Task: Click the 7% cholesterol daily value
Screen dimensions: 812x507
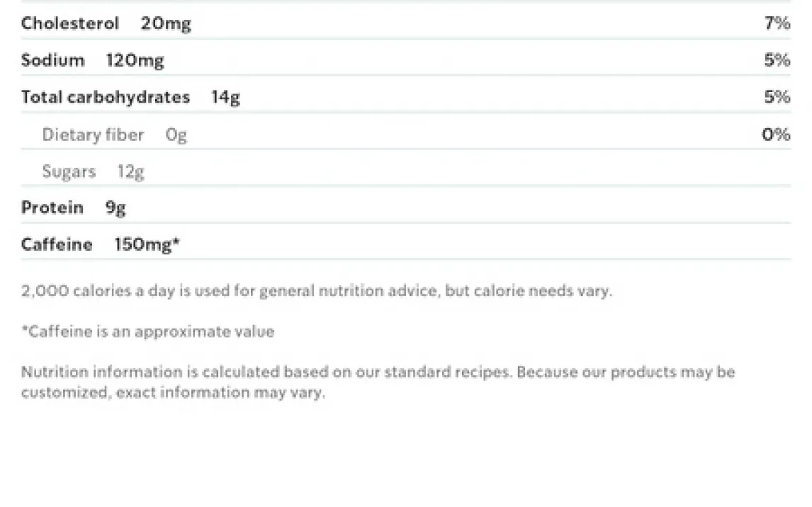Action: click(777, 23)
